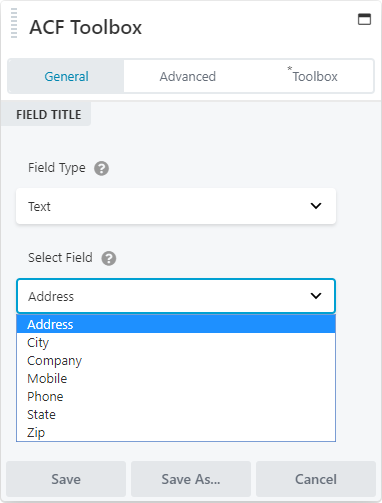The height and width of the screenshot is (503, 382).
Task: Select Mobile from field list
Action: [176, 378]
